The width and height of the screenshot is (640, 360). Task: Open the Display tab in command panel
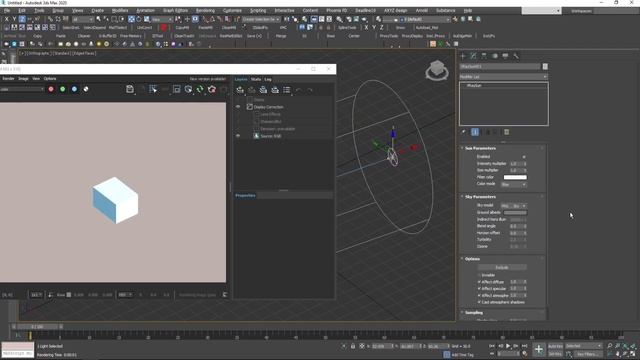pos(505,56)
